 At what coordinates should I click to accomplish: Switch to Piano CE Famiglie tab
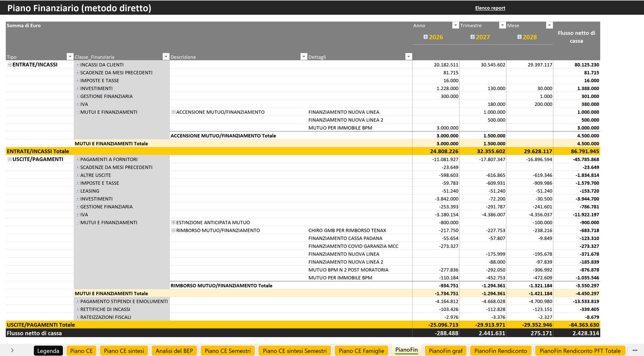tap(362, 350)
